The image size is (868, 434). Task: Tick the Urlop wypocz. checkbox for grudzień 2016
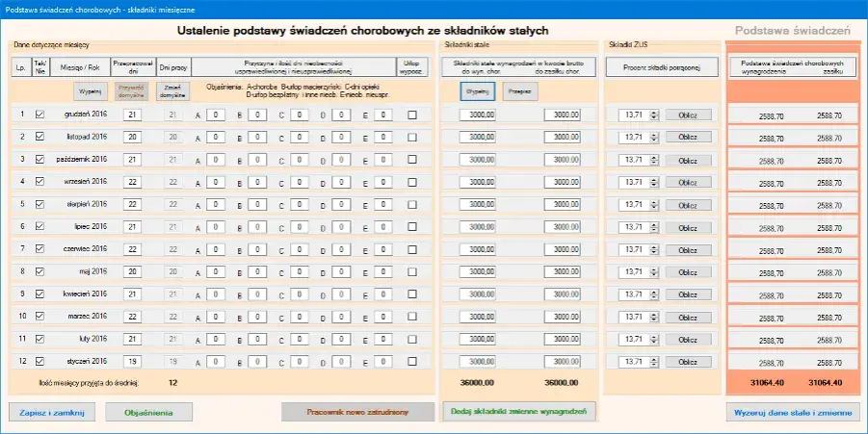coord(412,115)
